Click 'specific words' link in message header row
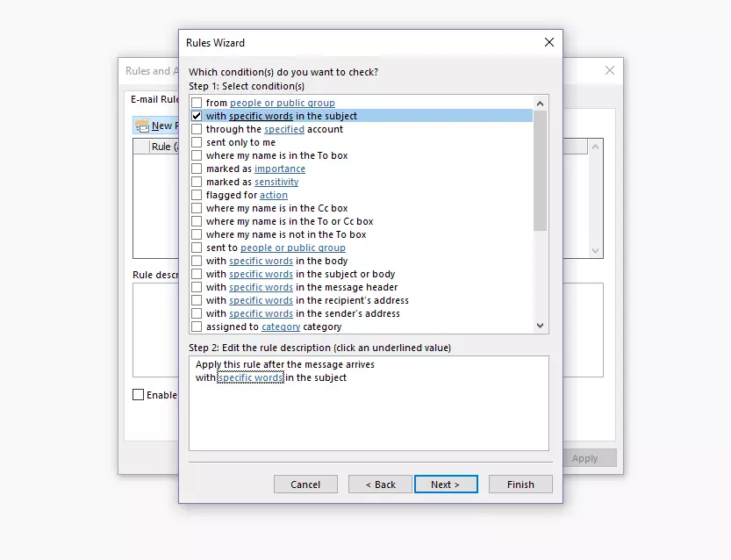The width and height of the screenshot is (731, 560). click(262, 287)
